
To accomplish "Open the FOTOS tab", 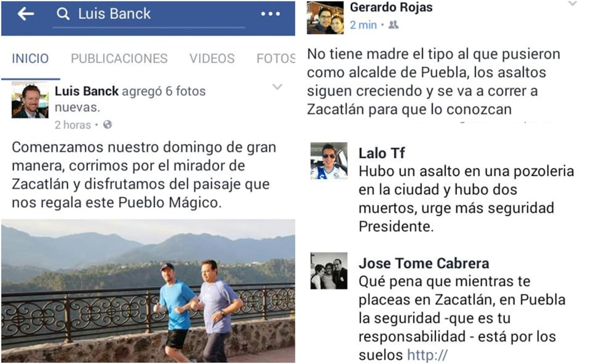I will point(276,58).
